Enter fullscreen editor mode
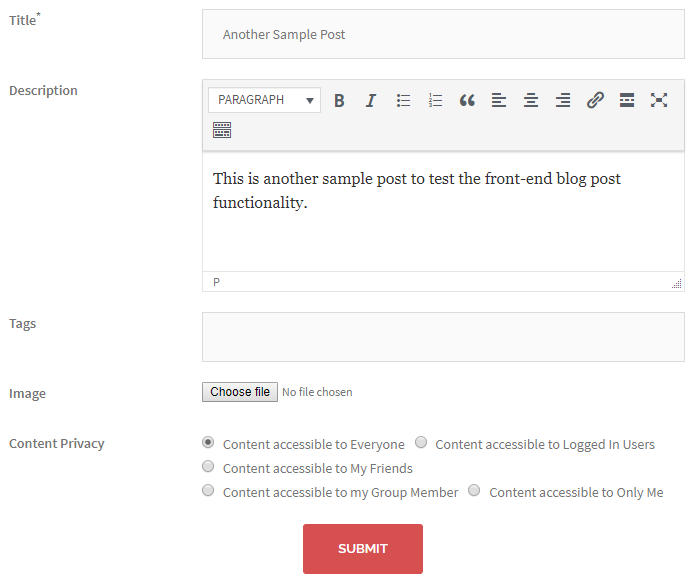Viewport: 694px width, 584px height. point(659,100)
